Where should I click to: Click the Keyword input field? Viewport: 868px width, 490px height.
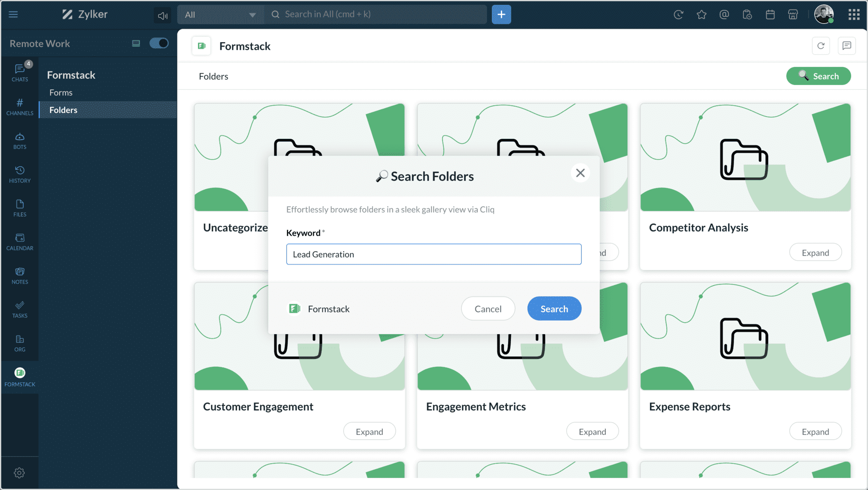(434, 254)
